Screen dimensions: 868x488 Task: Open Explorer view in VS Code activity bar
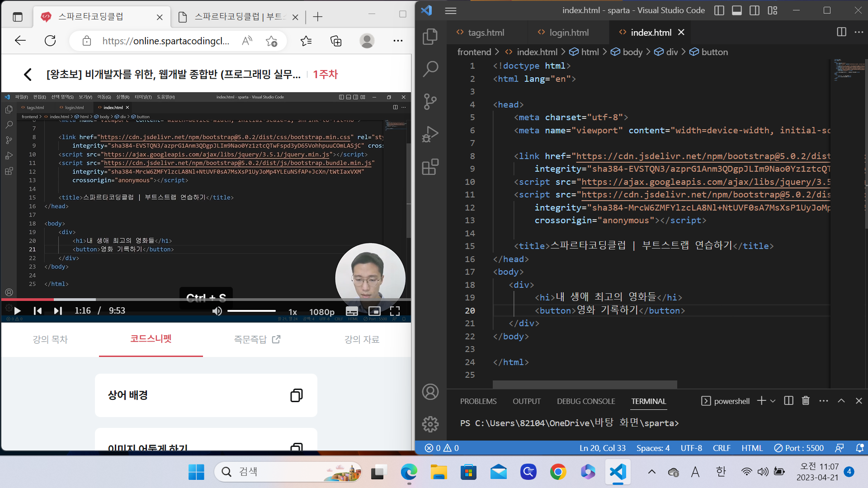coord(430,36)
